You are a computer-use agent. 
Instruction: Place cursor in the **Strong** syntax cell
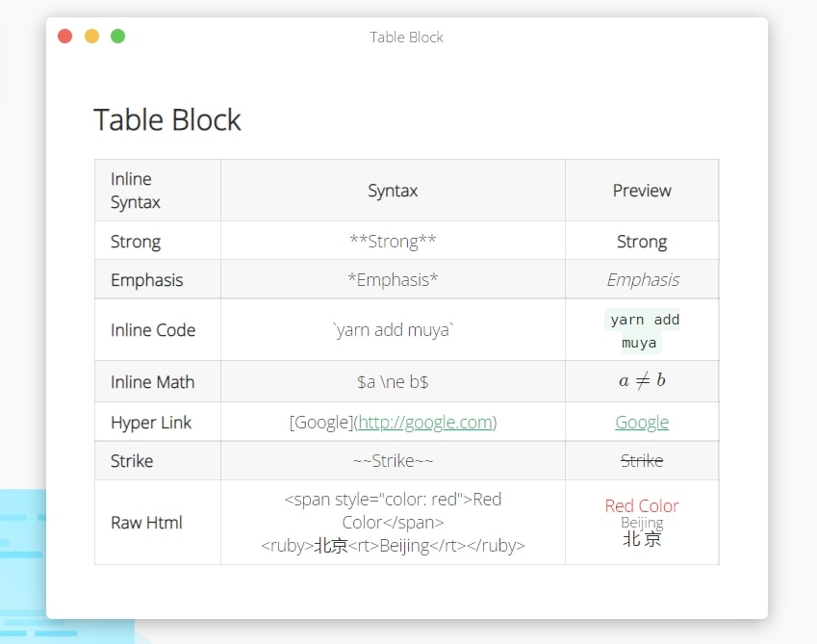pos(393,241)
